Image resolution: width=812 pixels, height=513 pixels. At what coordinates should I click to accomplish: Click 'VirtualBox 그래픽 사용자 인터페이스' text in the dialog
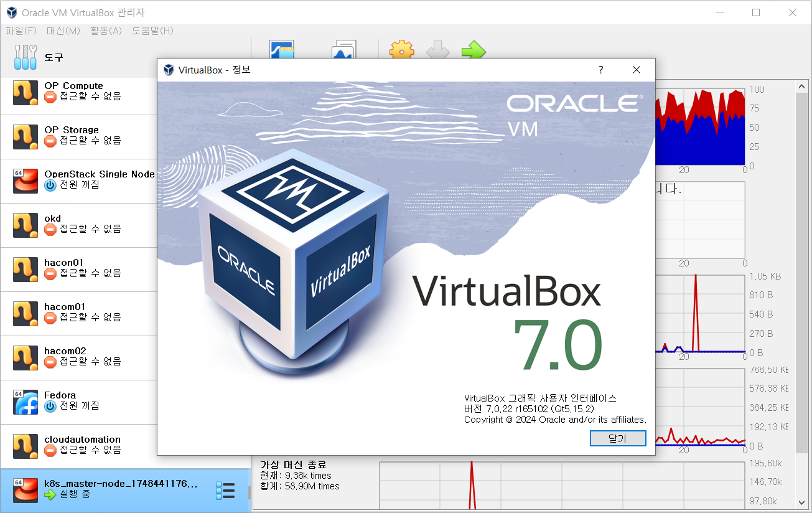[541, 398]
